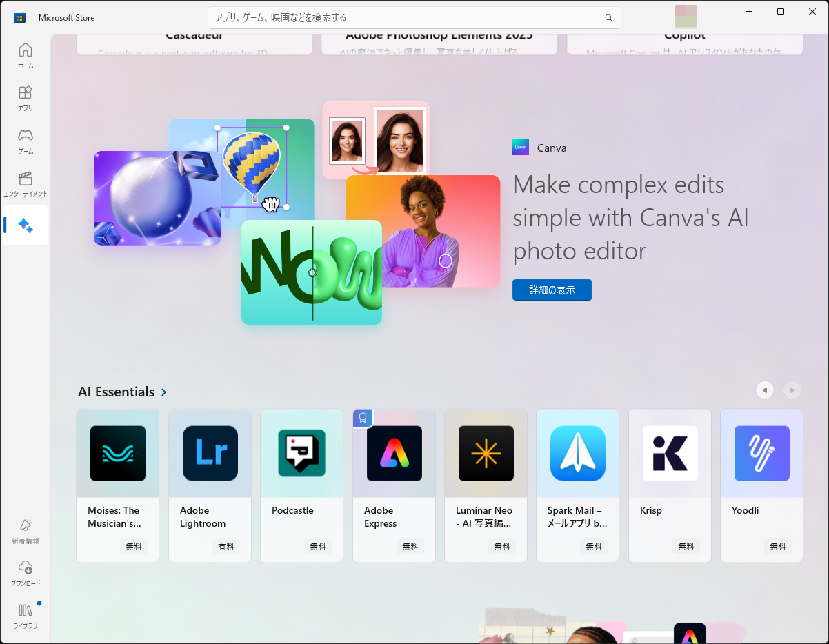Open the Adobe Express app icon
Image resolution: width=829 pixels, height=644 pixels.
(394, 453)
